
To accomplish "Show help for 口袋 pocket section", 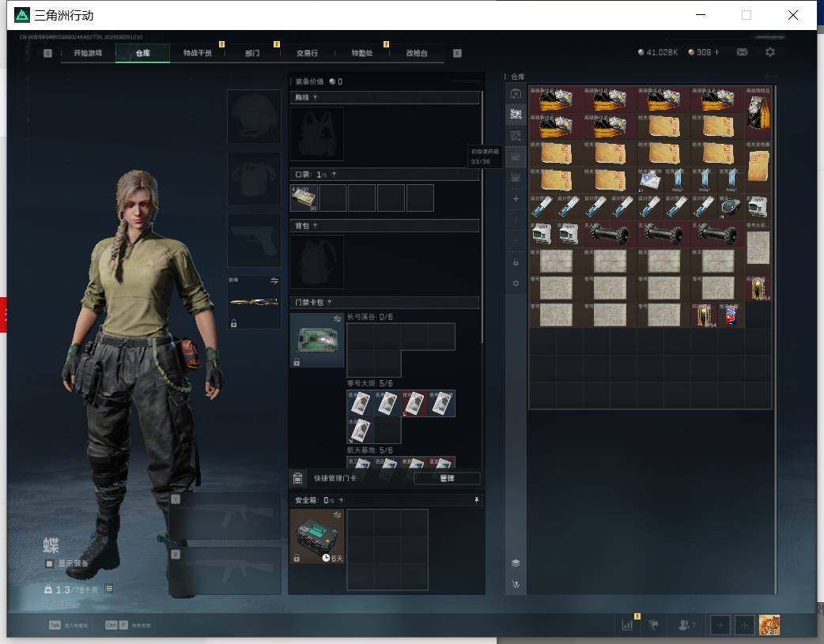I will 334,175.
